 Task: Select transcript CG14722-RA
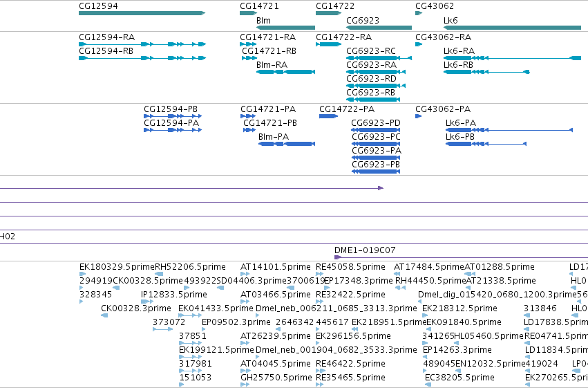[x=328, y=44]
